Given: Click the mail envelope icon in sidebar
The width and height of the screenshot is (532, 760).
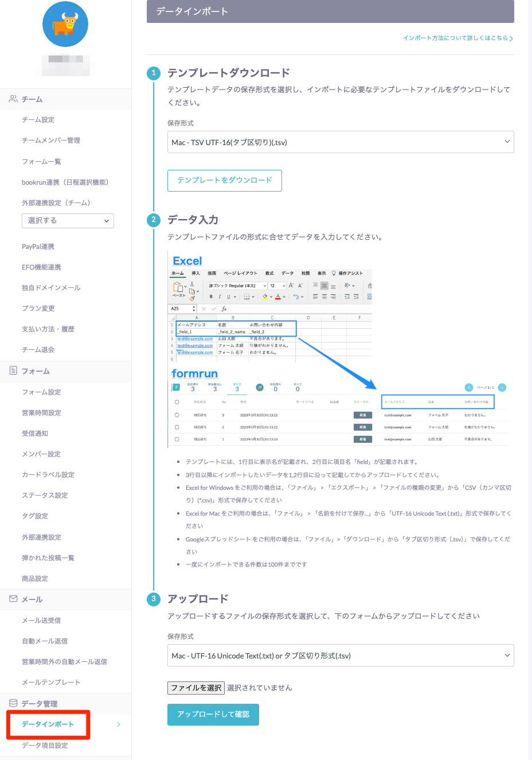Looking at the screenshot, I should [x=13, y=599].
